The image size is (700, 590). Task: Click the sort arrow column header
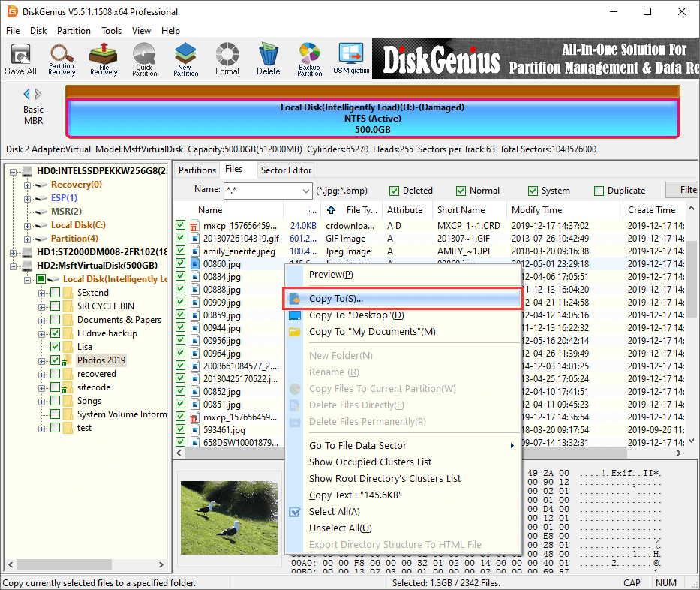(332, 210)
